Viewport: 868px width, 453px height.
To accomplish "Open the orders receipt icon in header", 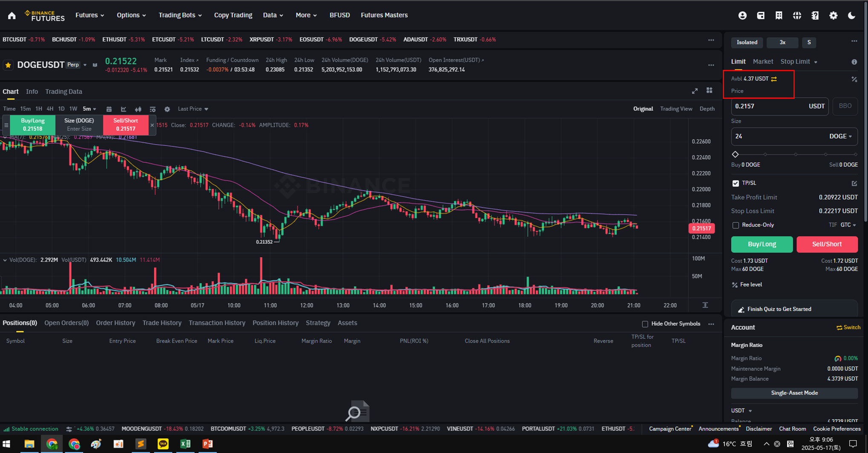I will tap(779, 15).
